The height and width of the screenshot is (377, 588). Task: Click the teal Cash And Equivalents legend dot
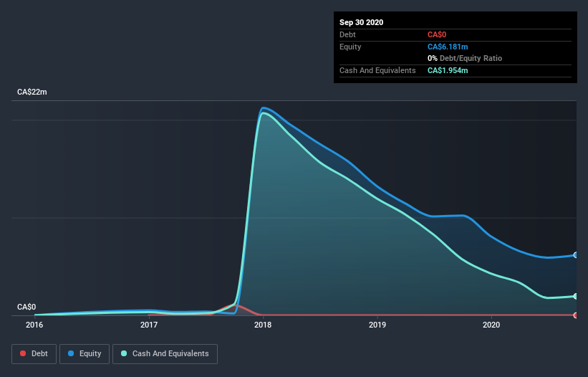(x=124, y=353)
